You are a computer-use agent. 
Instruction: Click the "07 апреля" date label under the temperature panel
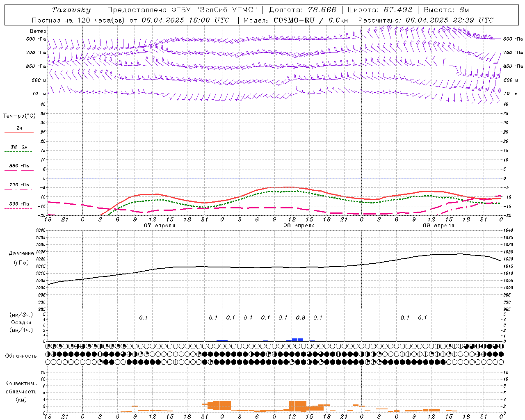[159, 226]
